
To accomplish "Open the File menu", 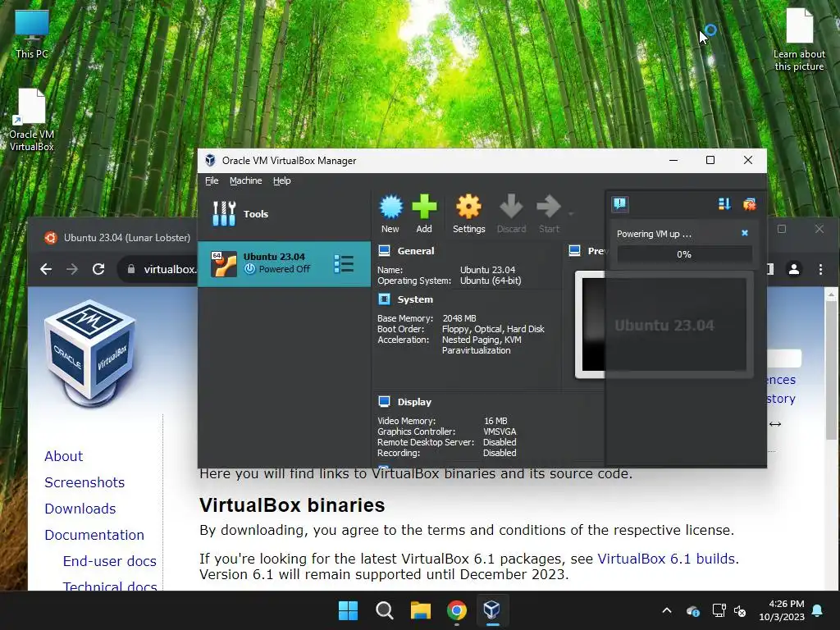I will click(x=212, y=180).
